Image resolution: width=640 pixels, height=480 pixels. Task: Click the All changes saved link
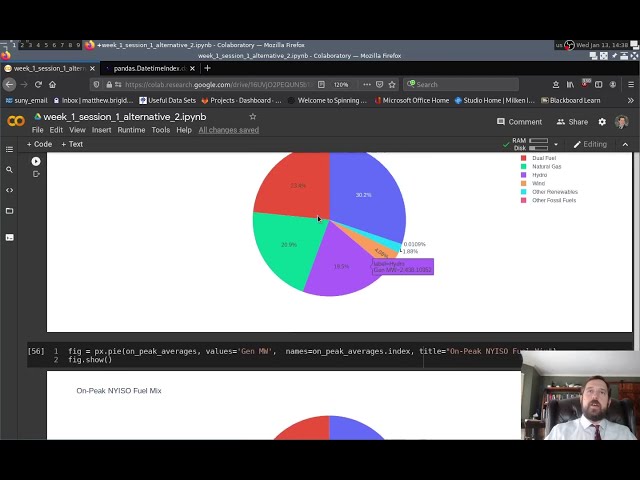[229, 130]
